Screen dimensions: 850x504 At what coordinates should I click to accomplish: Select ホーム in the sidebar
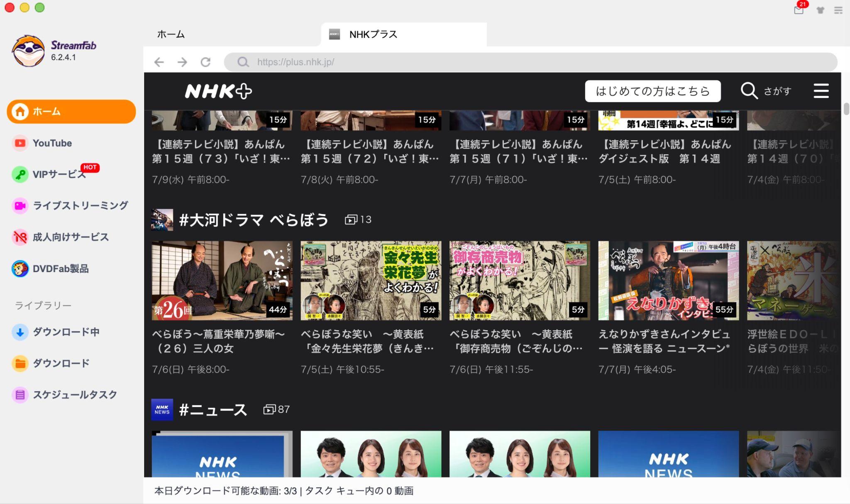coord(71,111)
